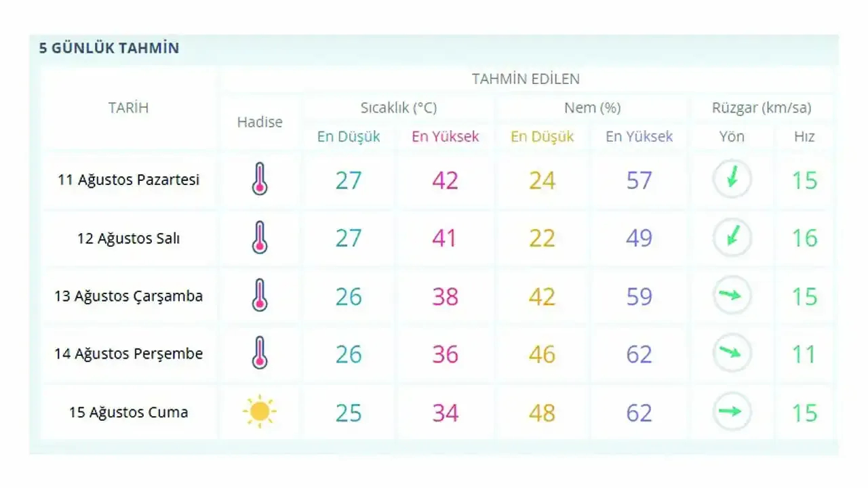Click the Sıcaklık (°C) header
Viewport: 868px width, 488px height.
click(x=399, y=108)
